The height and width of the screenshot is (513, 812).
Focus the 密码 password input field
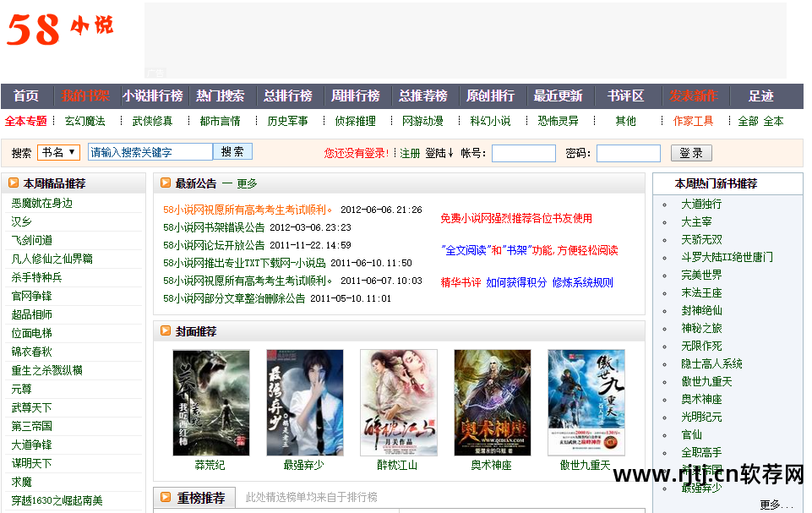click(x=629, y=153)
